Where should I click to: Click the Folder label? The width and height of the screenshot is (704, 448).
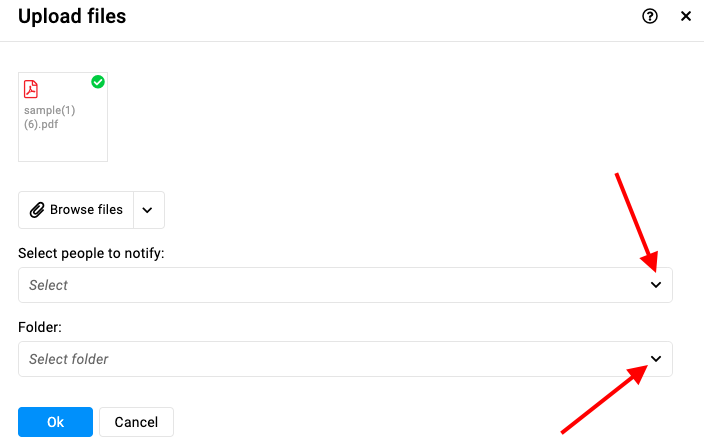(x=40, y=327)
